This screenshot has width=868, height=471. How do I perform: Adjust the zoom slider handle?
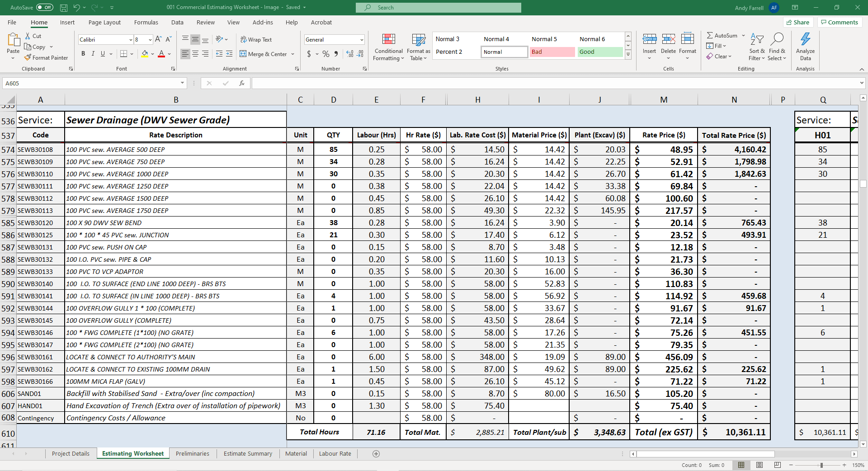click(821, 465)
